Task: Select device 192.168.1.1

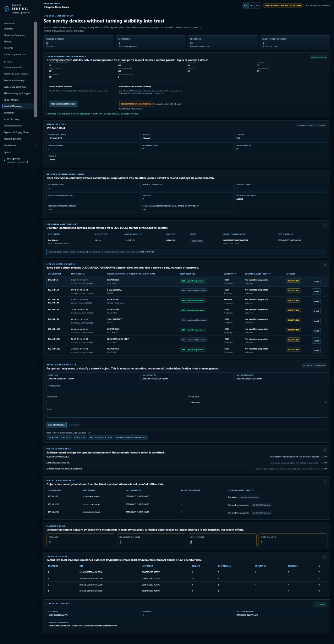Action: point(316,282)
